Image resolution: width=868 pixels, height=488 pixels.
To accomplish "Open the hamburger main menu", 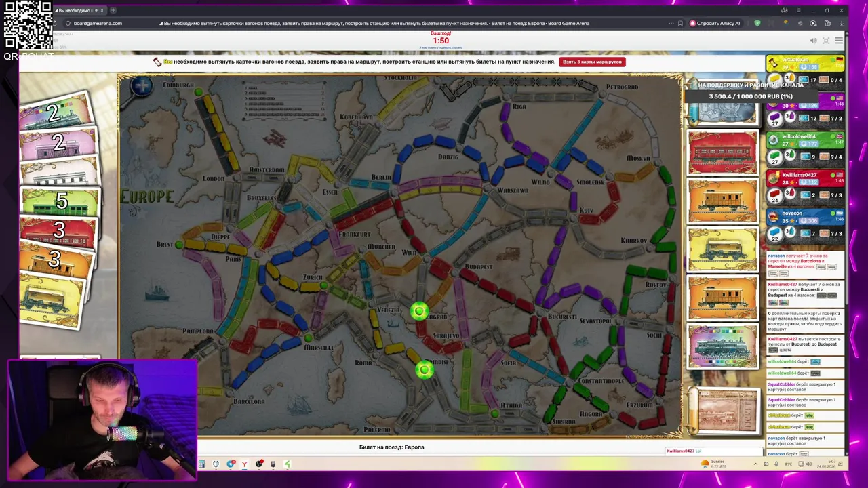I will click(839, 41).
